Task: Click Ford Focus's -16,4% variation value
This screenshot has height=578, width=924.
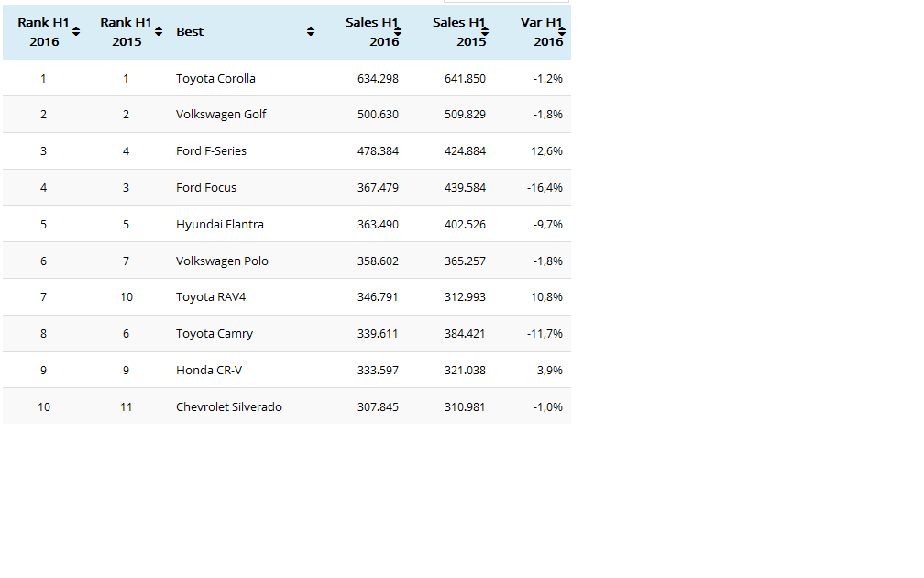Action: pos(544,188)
